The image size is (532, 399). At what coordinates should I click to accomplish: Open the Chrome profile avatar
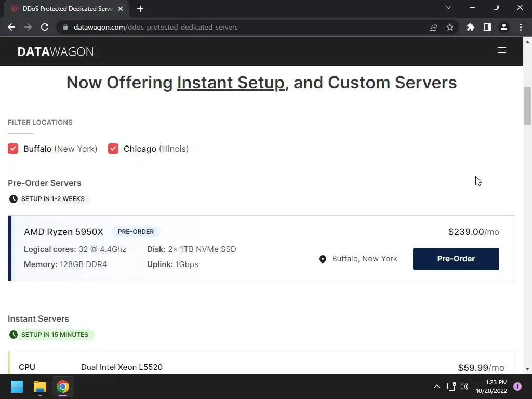tap(504, 27)
